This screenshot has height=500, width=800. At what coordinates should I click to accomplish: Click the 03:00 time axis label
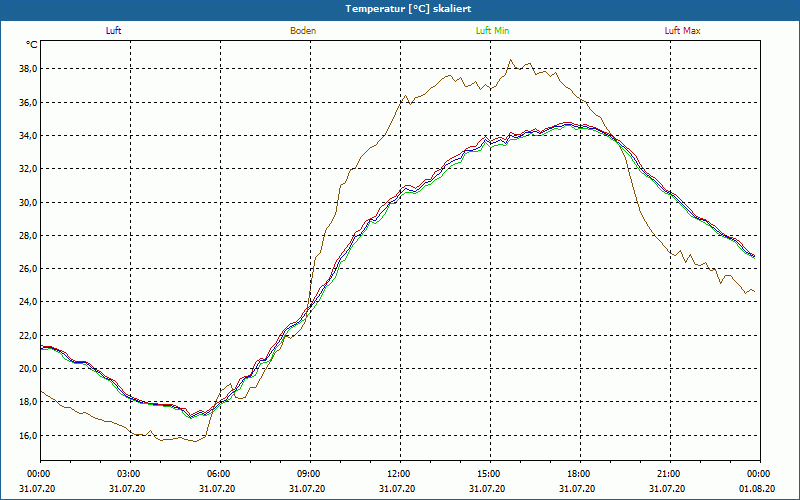(x=130, y=474)
